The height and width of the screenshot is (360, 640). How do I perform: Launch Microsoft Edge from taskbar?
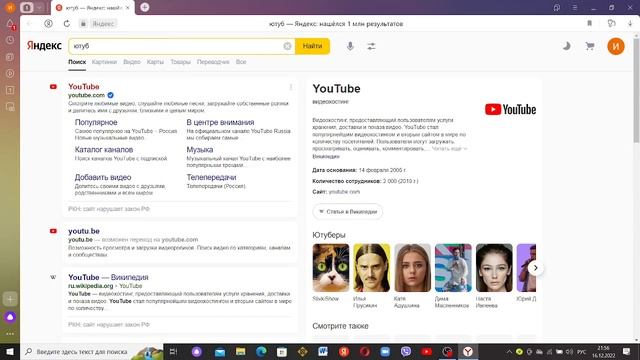tap(261, 351)
